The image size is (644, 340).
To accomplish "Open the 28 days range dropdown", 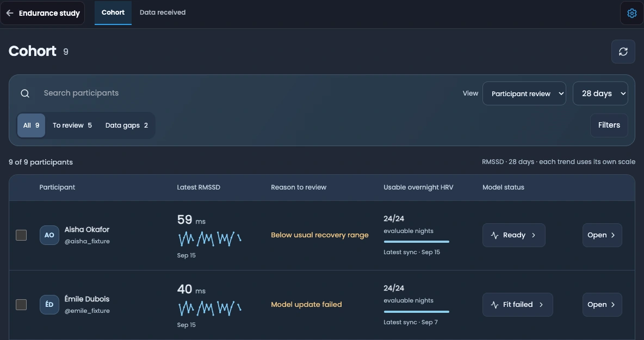I will [x=600, y=93].
